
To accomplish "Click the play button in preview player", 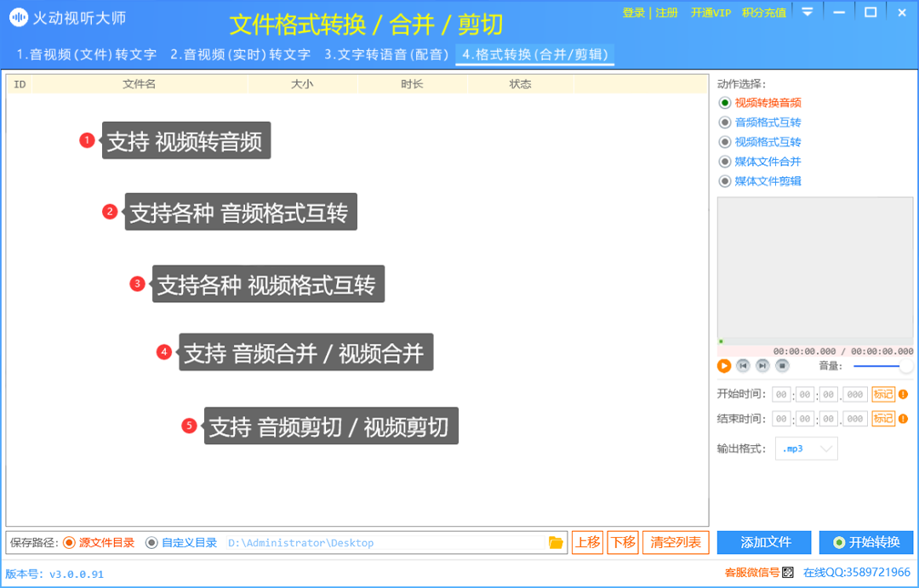I will 724,366.
